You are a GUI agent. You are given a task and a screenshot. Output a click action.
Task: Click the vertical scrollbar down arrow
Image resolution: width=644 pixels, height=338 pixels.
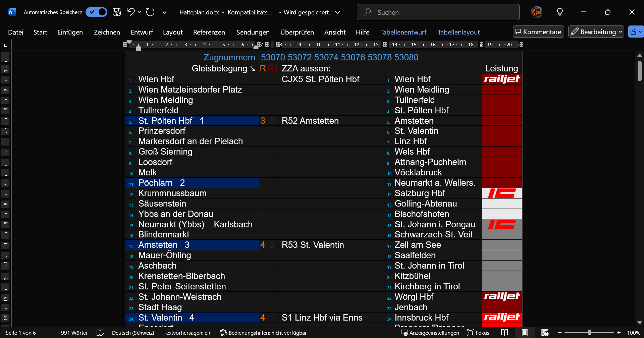pos(640,323)
